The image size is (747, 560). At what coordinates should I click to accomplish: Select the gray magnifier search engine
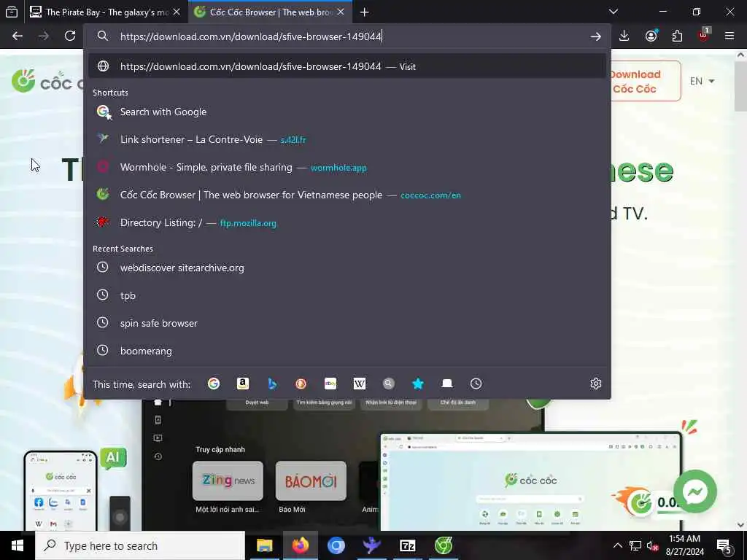click(389, 384)
